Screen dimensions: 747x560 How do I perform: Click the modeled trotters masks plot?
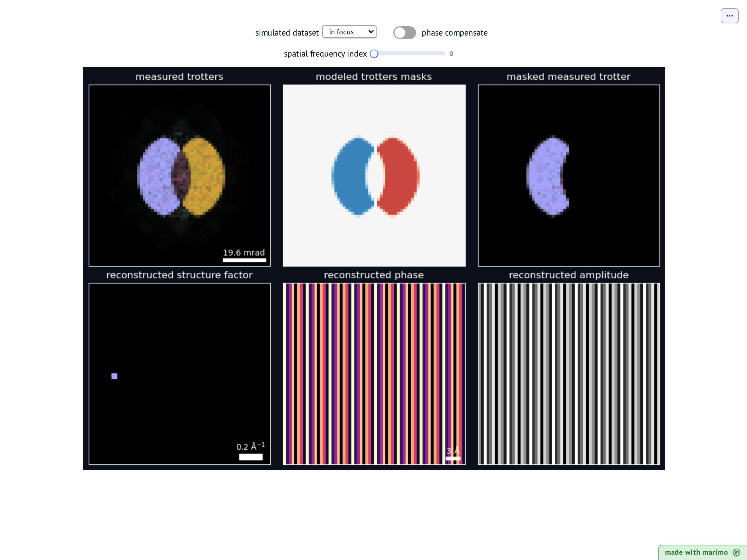point(374,176)
